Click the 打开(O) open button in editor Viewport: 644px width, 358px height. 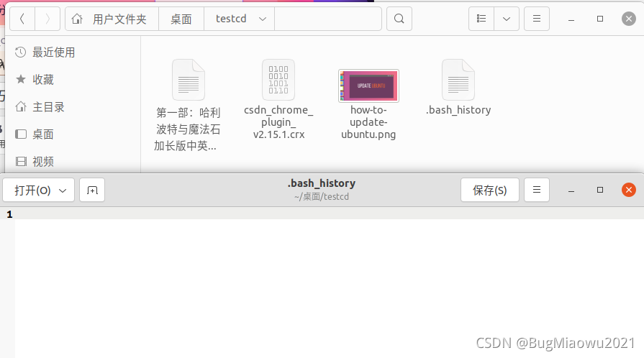click(39, 190)
